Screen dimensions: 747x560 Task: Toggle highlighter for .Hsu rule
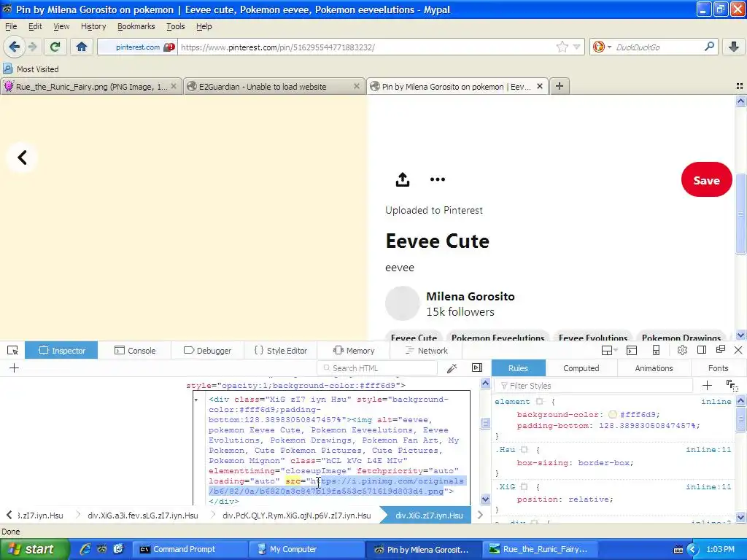point(524,449)
